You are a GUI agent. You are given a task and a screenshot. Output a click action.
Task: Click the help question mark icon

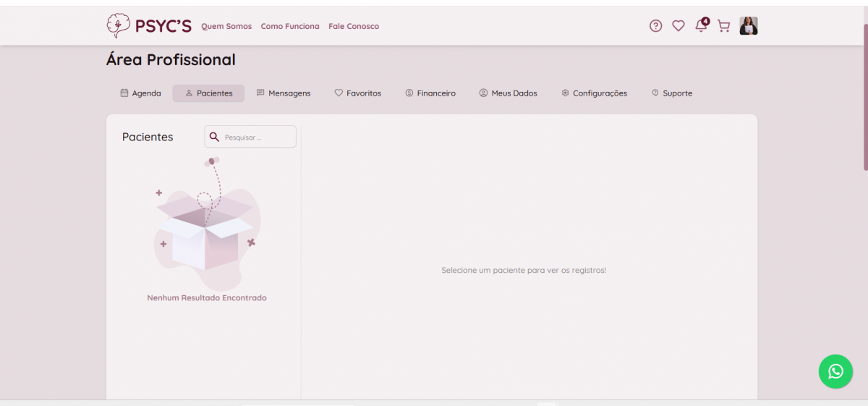[655, 26]
